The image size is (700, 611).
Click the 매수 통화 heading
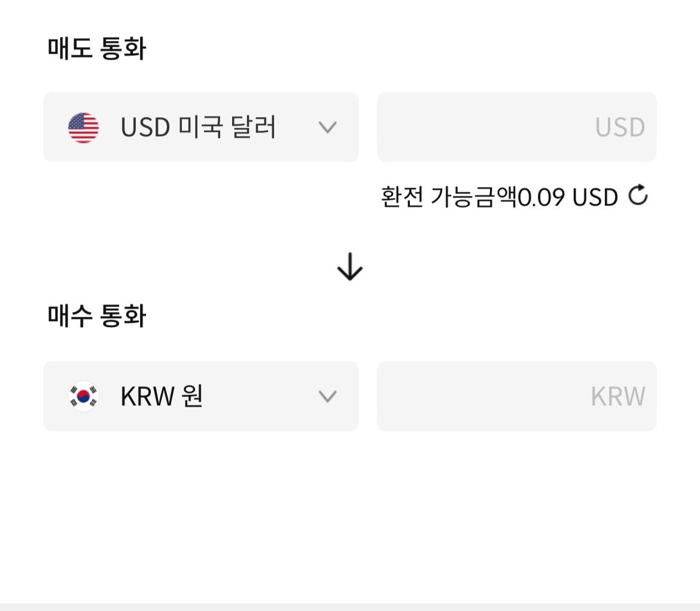pos(96,315)
